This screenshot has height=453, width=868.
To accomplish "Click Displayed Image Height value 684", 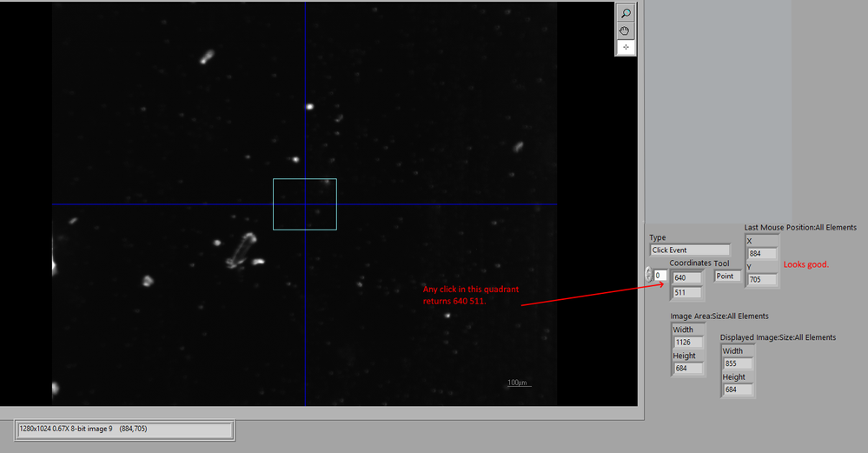I will [x=738, y=390].
